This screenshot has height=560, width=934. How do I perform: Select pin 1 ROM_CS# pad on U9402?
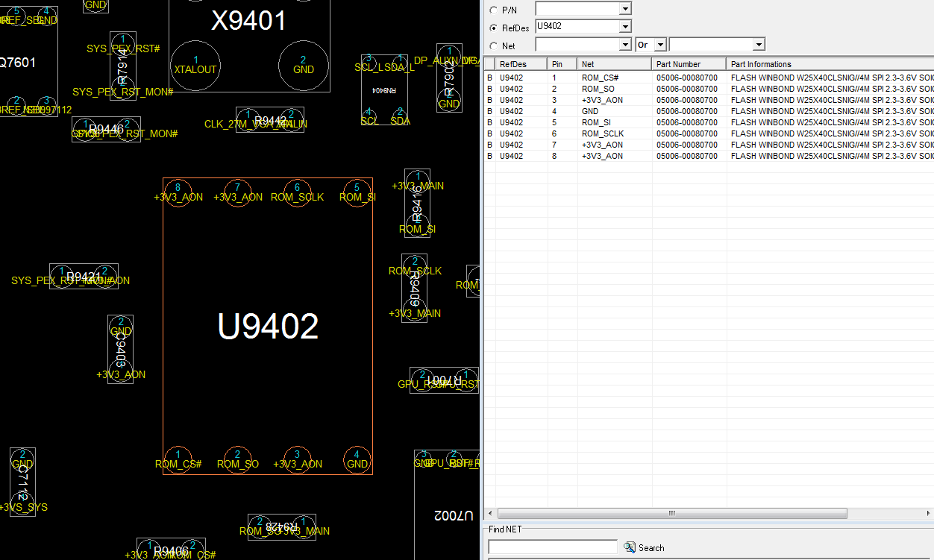coord(178,459)
